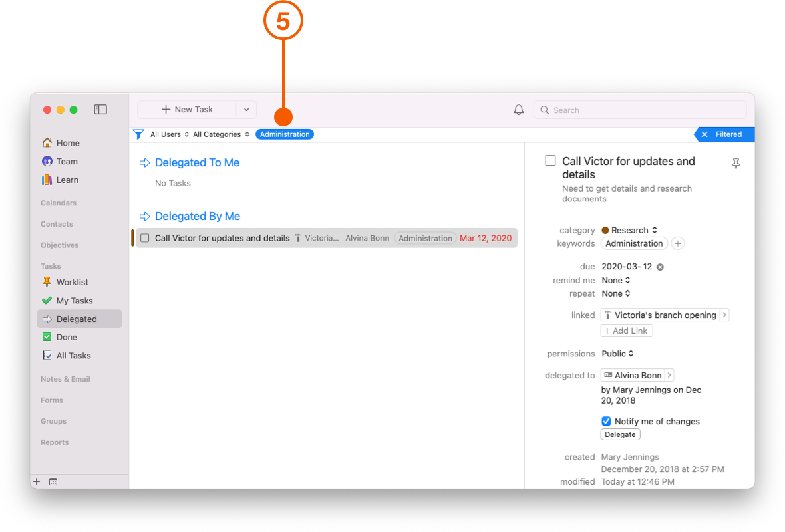Toggle the sidebar panel icon
785x532 pixels.
click(100, 110)
